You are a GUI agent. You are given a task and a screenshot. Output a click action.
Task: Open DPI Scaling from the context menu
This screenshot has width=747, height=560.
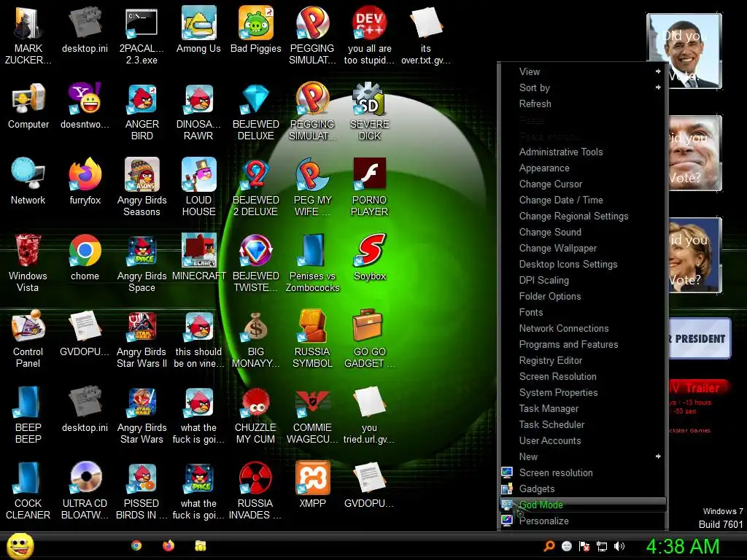click(583, 280)
